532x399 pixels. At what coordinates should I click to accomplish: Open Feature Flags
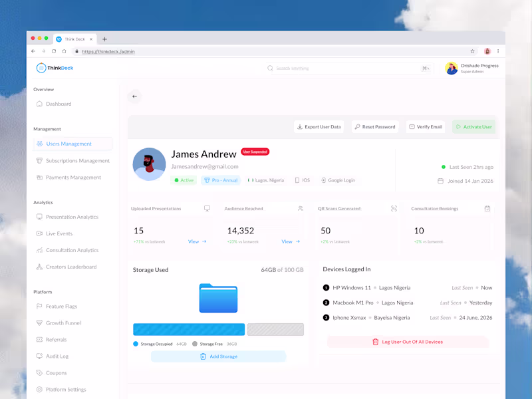coord(57,307)
